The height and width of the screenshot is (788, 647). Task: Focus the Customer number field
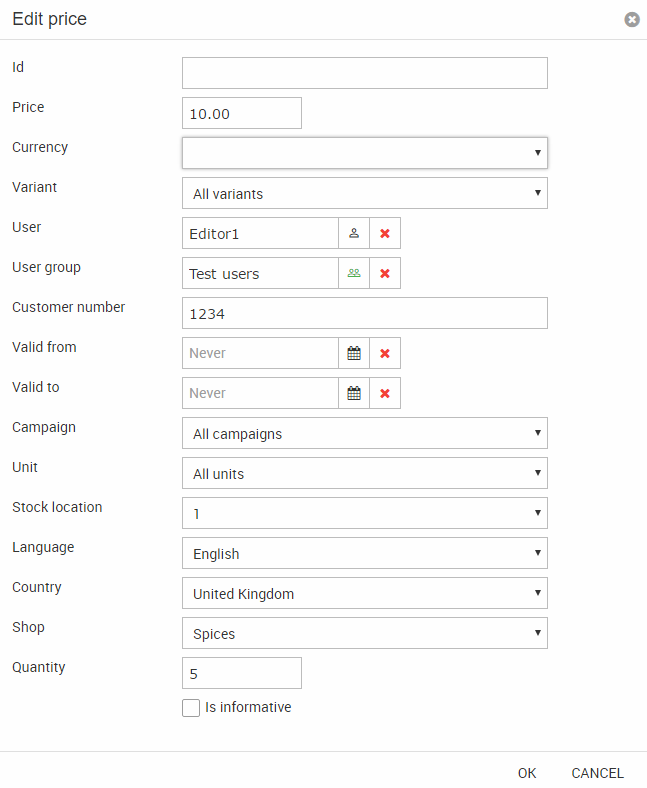[x=364, y=313]
